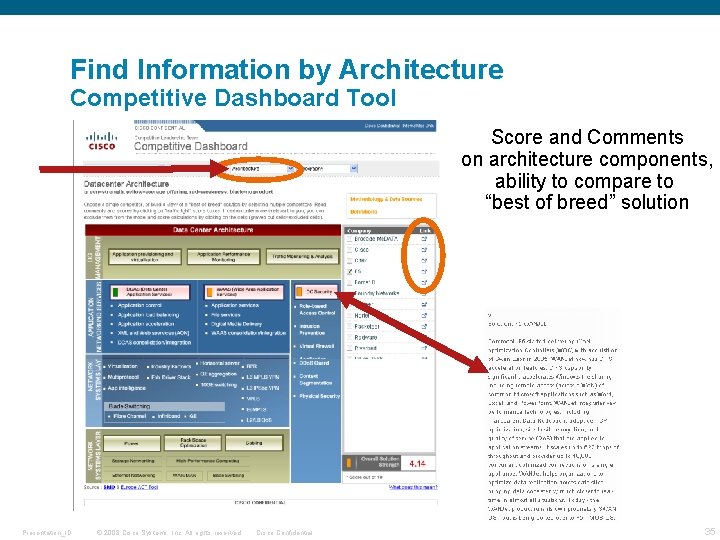This screenshot has width=720, height=540.
Task: Open Methodology & Data Sources link
Action: (x=386, y=199)
